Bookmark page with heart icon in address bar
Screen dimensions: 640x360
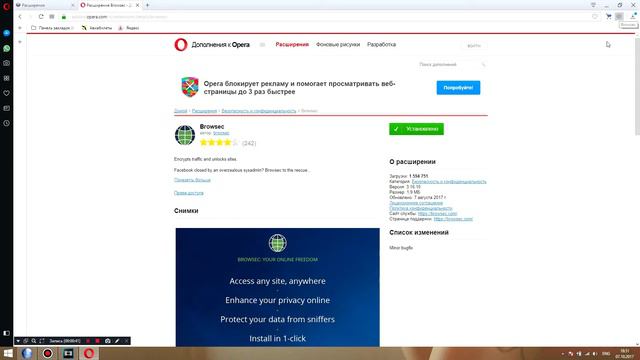pyautogui.click(x=595, y=17)
